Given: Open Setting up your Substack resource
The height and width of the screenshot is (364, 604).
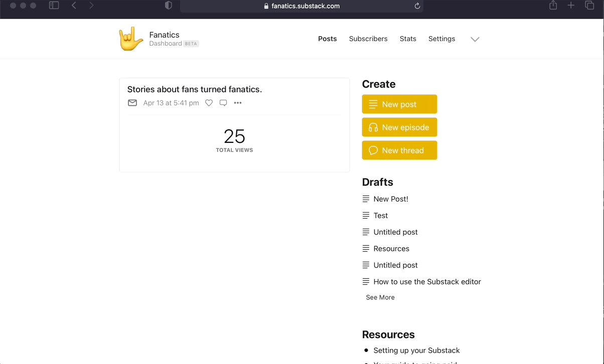Looking at the screenshot, I should pos(417,350).
